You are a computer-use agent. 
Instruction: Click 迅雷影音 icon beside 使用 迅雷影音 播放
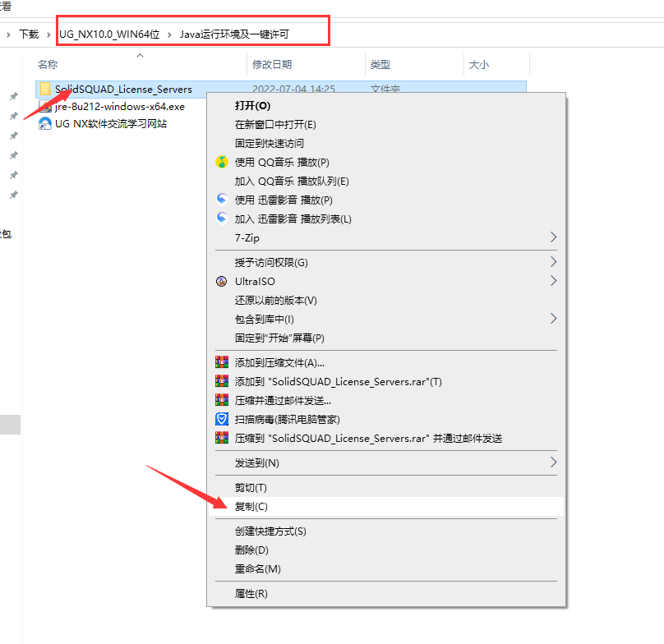(222, 200)
